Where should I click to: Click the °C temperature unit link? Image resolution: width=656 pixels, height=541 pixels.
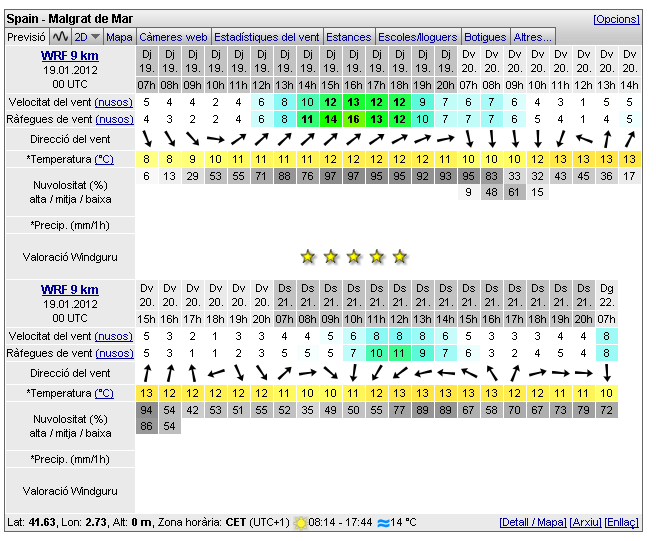(x=105, y=159)
